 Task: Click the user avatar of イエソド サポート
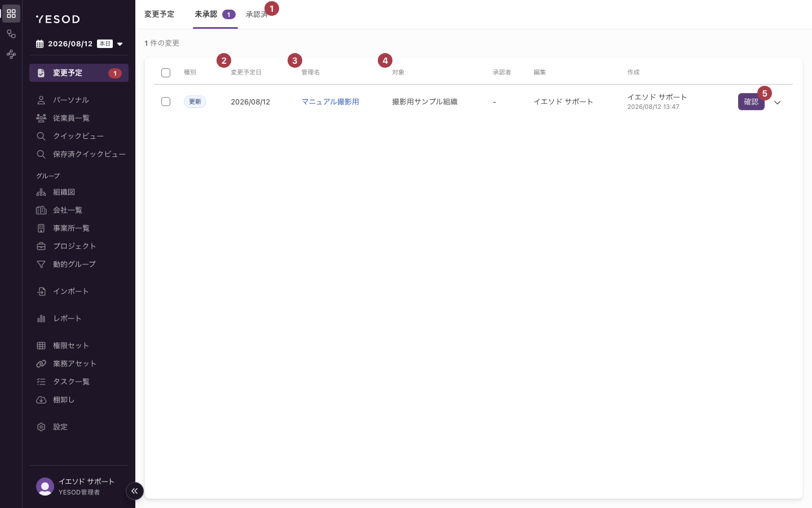point(45,487)
